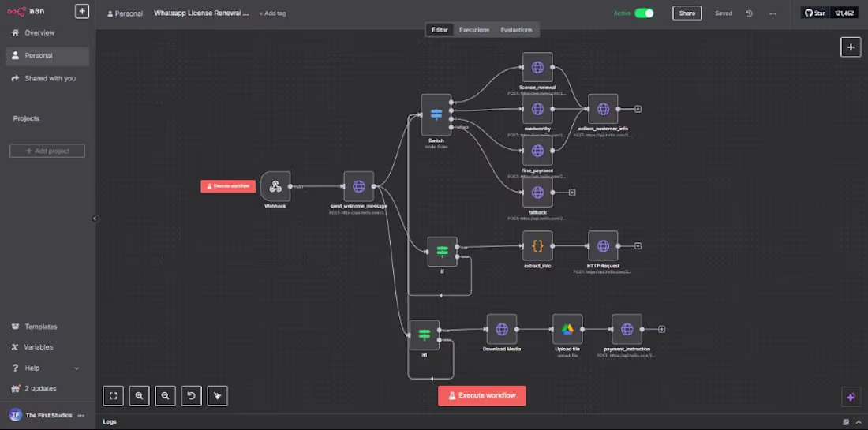Viewport: 868px width, 430px height.
Task: Select the Google Drive Upload file node
Action: pos(567,329)
